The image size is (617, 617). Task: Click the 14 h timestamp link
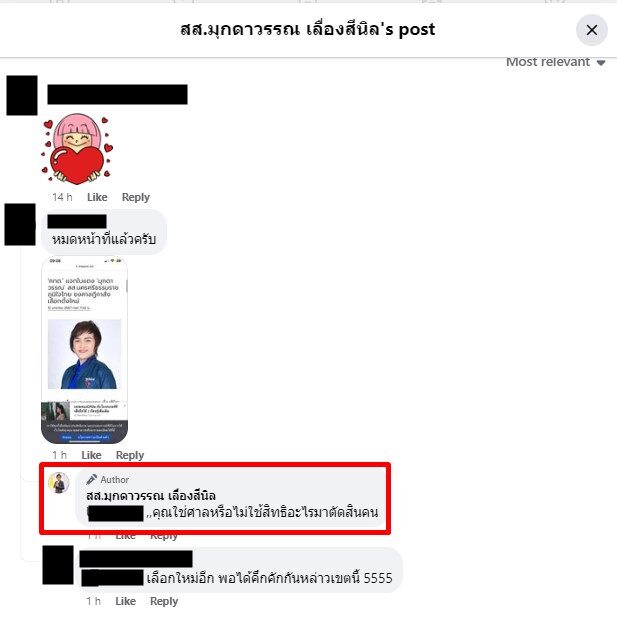click(x=62, y=197)
